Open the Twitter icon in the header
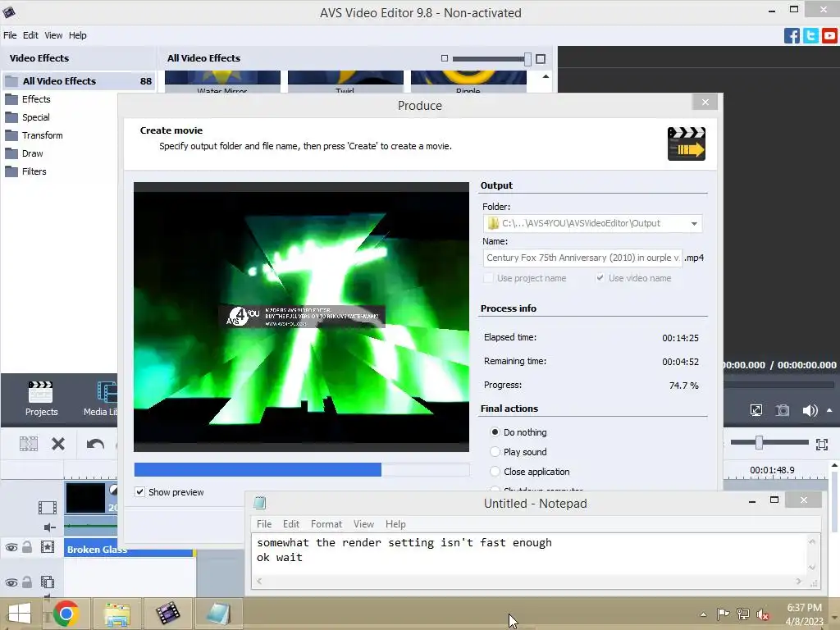Screen dimensions: 840x630 coord(810,36)
